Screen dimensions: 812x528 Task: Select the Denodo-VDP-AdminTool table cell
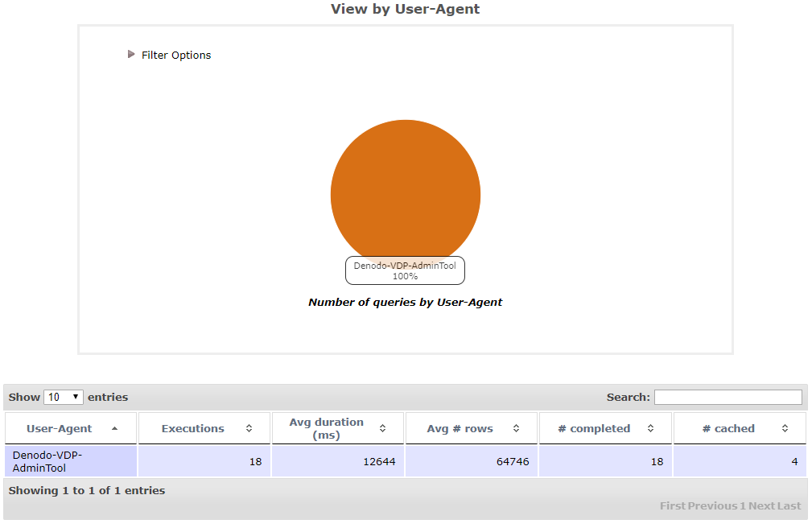click(x=71, y=461)
